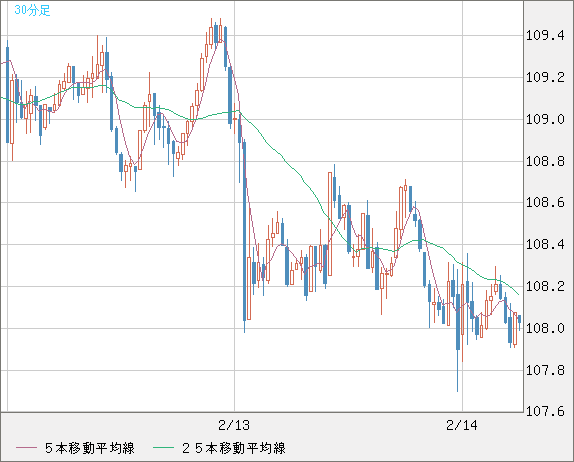Click the 30分足 timeframe label
574x462 pixels.
click(32, 10)
